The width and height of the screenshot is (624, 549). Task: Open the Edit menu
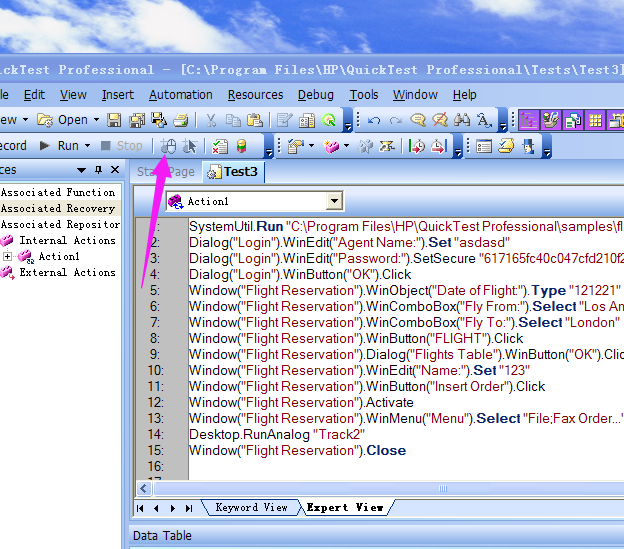34,95
